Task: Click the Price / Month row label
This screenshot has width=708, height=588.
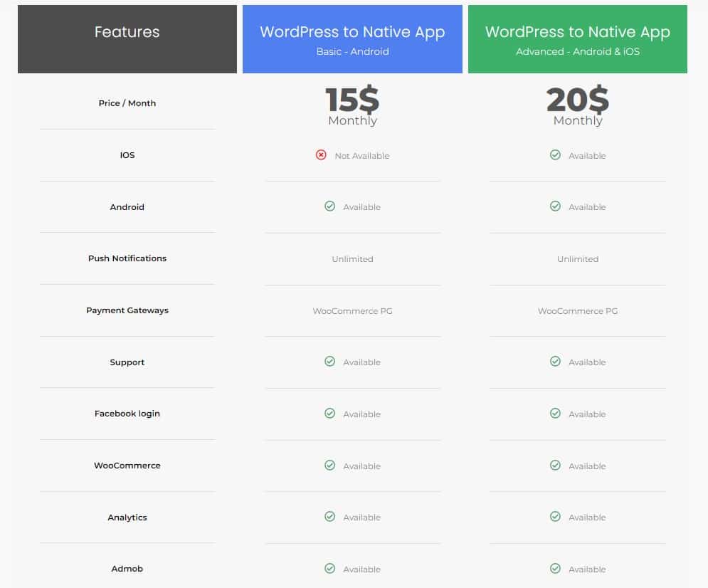Action: (127, 103)
